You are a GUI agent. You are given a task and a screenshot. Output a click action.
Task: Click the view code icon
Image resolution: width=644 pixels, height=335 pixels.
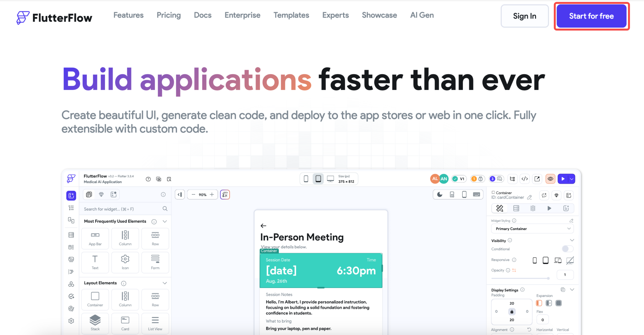pos(525,179)
